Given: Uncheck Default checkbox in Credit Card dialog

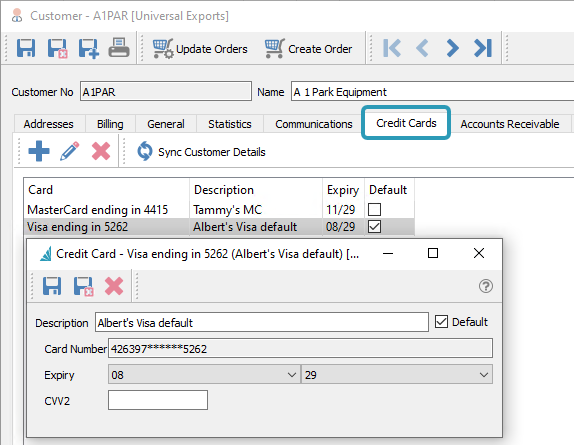Looking at the screenshot, I should tap(441, 322).
